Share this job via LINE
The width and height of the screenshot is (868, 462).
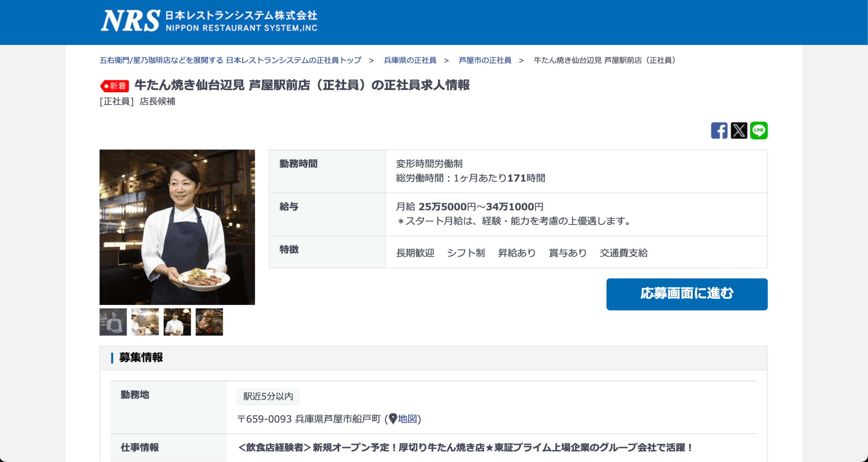(759, 131)
